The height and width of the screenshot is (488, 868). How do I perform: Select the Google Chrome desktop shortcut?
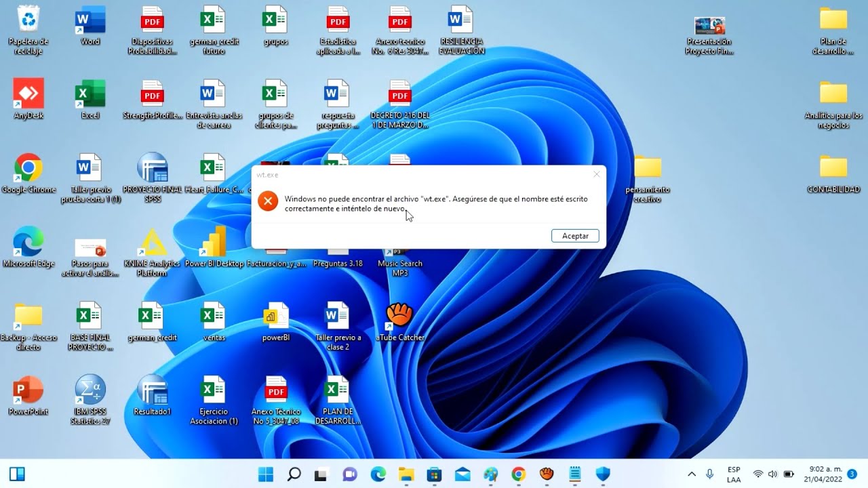[x=28, y=174]
